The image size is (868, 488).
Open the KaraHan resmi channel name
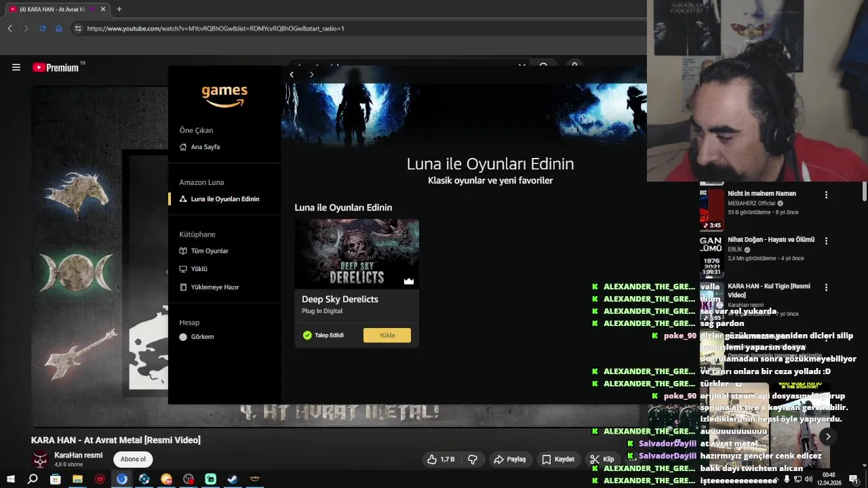[78, 455]
